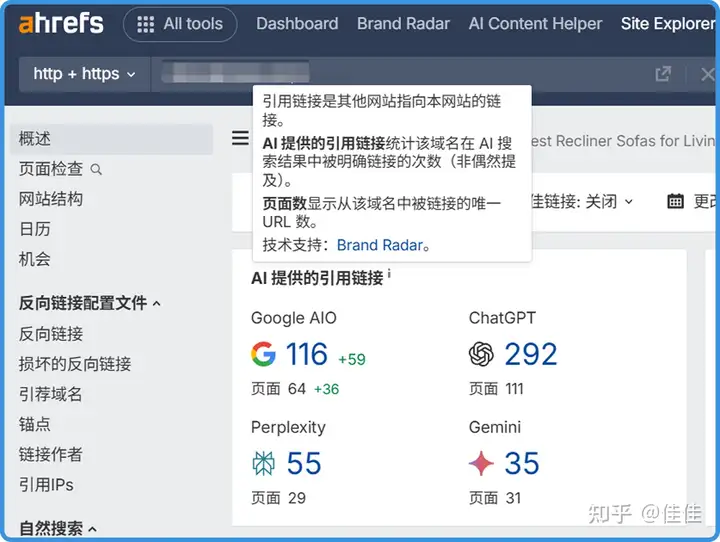Click the magnifier icon next to 页面检查
This screenshot has width=720, height=542.
[96, 169]
